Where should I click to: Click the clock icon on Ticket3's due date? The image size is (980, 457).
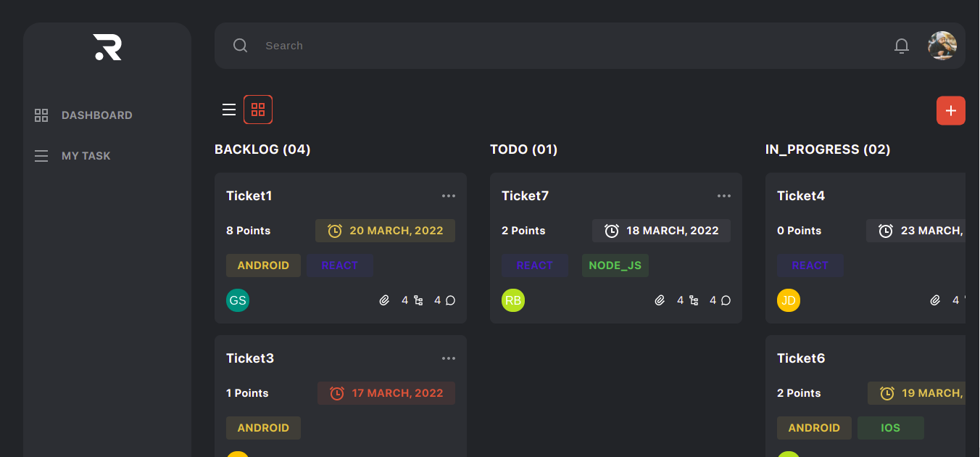336,392
